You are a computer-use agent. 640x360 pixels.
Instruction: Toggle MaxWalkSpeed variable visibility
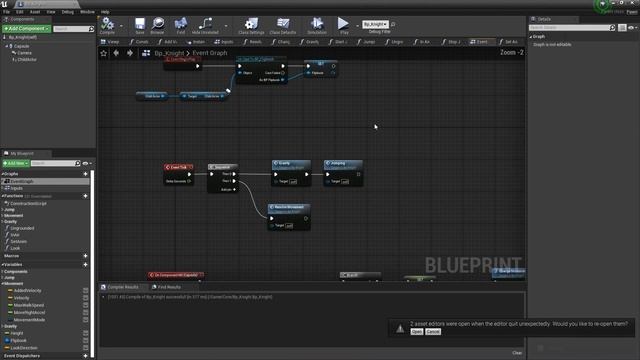(86, 305)
